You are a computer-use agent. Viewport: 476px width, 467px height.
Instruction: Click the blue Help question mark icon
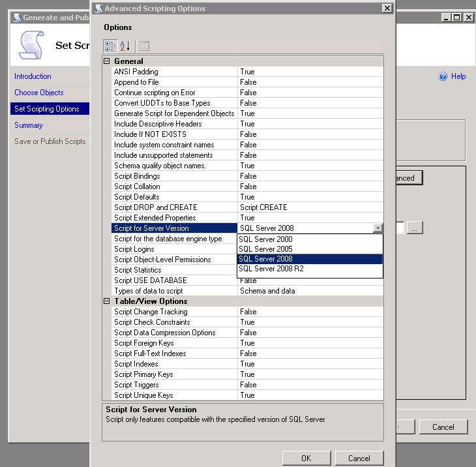(x=443, y=76)
